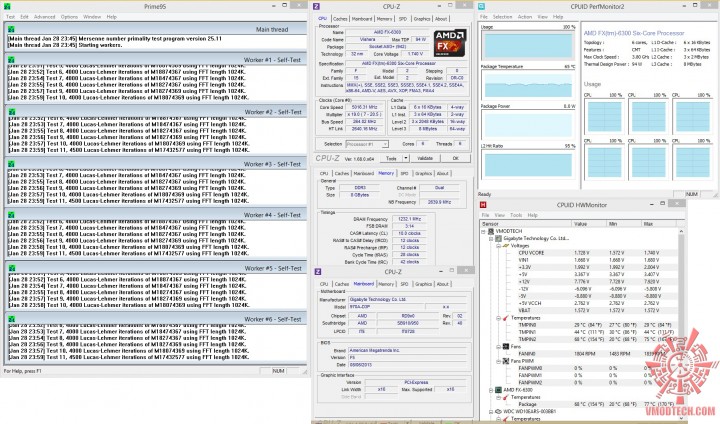
Task: Open the Options menu in Prime95
Action: (69, 17)
